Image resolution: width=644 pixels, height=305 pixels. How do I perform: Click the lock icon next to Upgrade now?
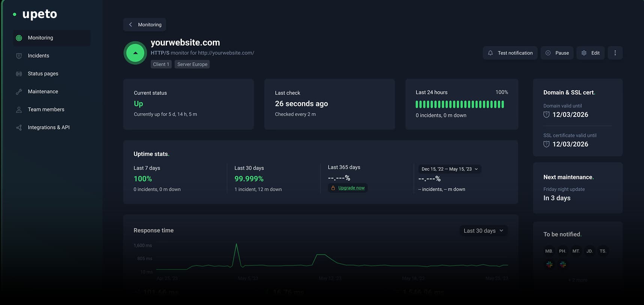tap(333, 188)
